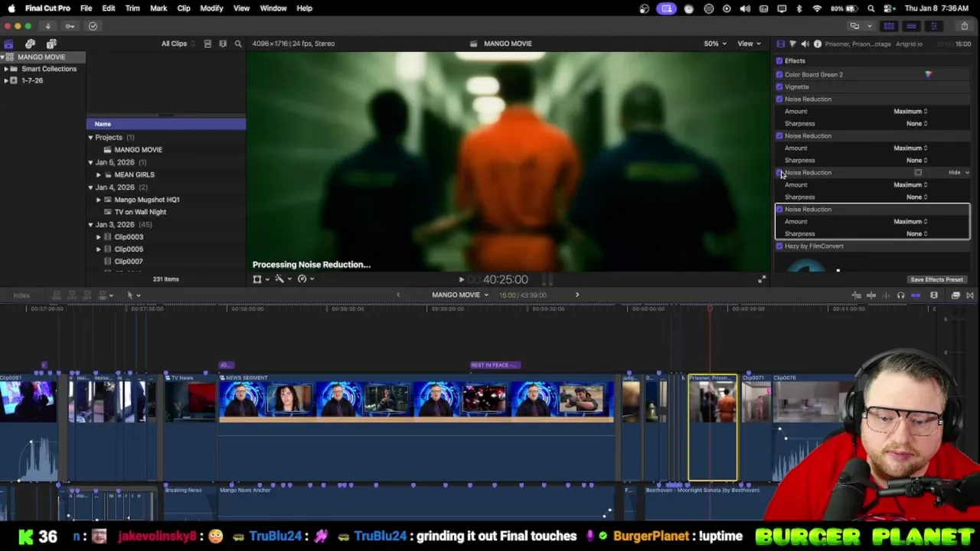Open the File menu
980x551 pixels.
pyautogui.click(x=86, y=8)
